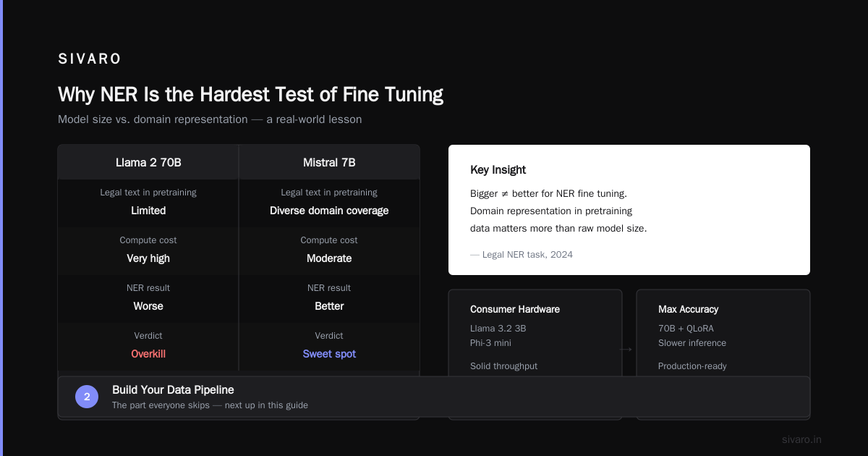
Task: Click the 'Llama 3.2 3B' text
Action: 498,329
